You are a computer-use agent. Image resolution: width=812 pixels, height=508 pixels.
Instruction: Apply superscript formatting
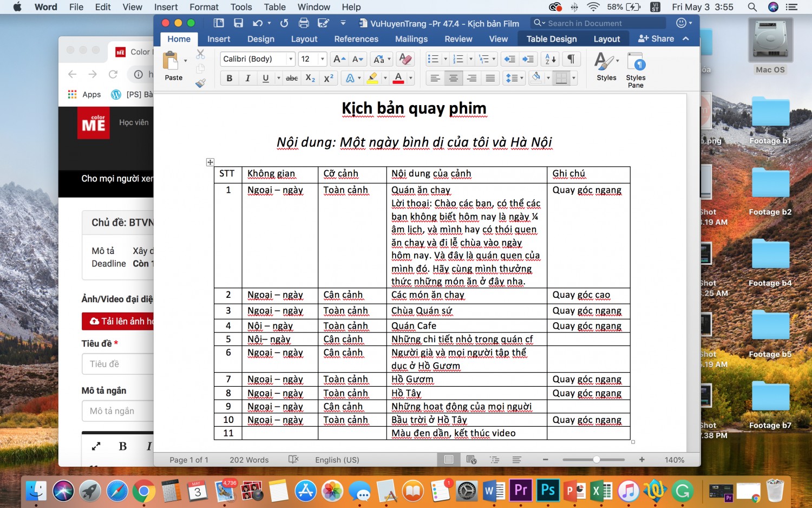coord(329,78)
